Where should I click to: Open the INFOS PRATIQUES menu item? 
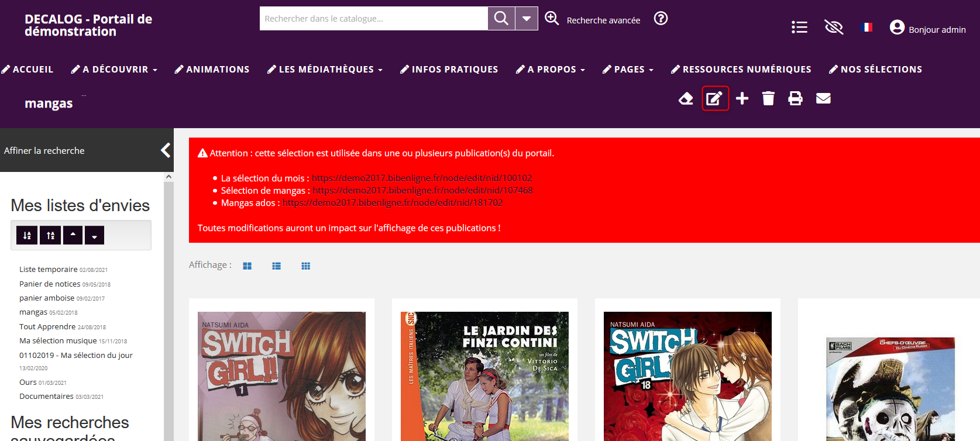pos(455,69)
